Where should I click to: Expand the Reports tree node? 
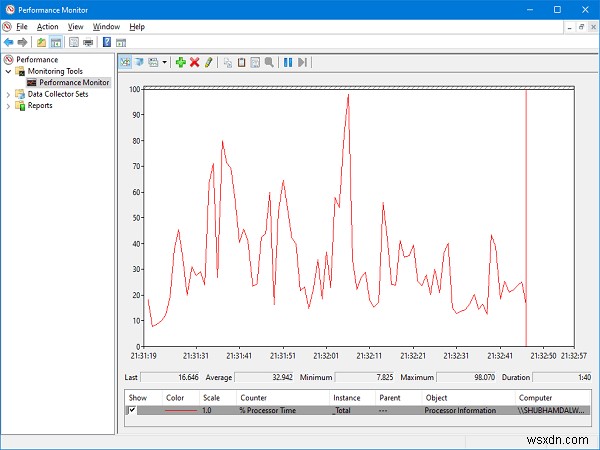9,106
